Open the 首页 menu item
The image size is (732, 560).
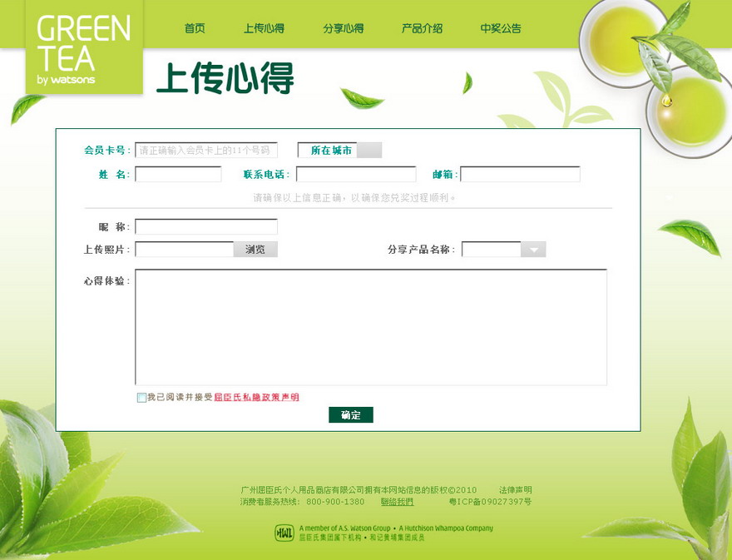[x=195, y=28]
